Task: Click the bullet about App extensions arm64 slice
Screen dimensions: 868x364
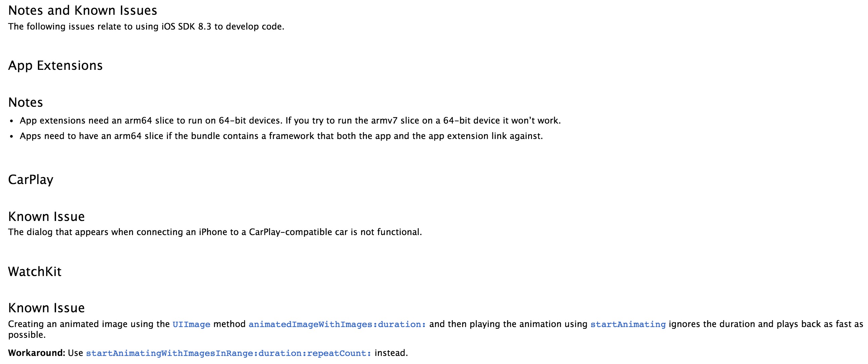Action: click(x=290, y=121)
